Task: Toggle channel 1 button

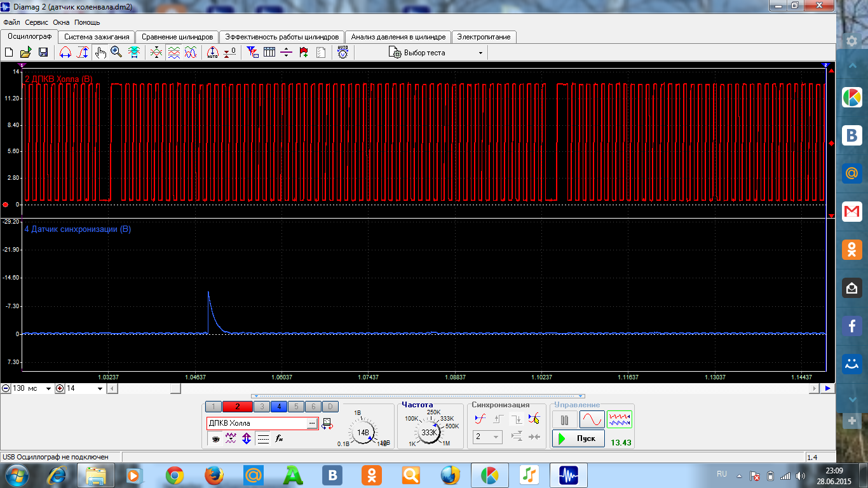Action: tap(214, 407)
